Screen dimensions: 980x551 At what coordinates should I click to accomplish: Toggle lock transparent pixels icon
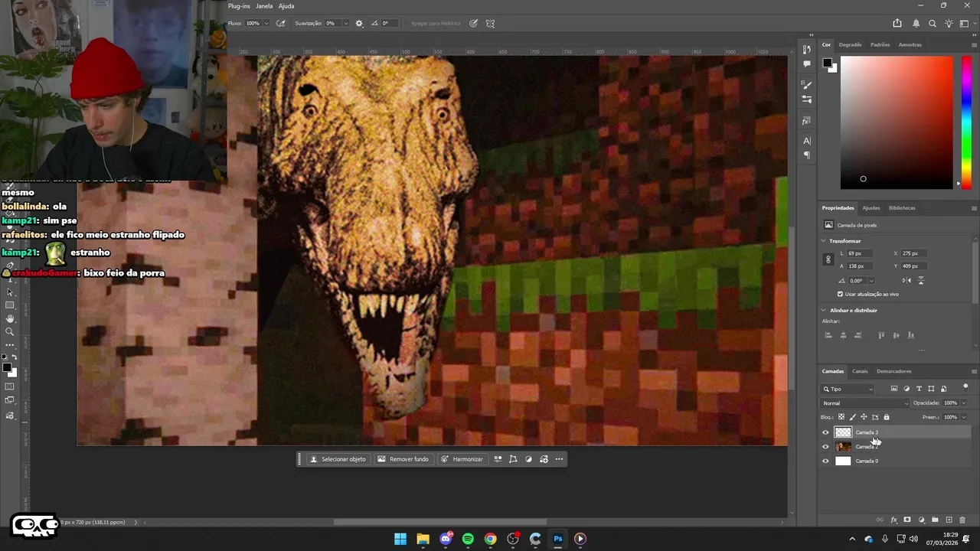coord(841,417)
